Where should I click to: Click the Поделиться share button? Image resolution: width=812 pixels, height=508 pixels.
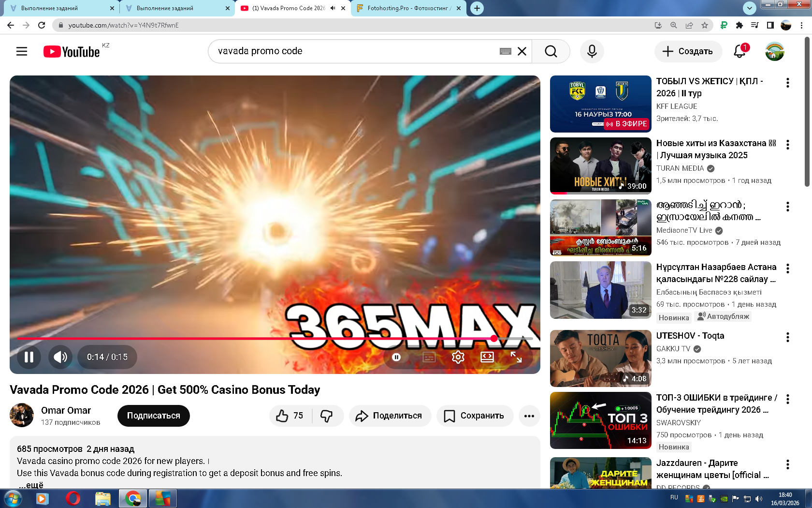pyautogui.click(x=390, y=416)
